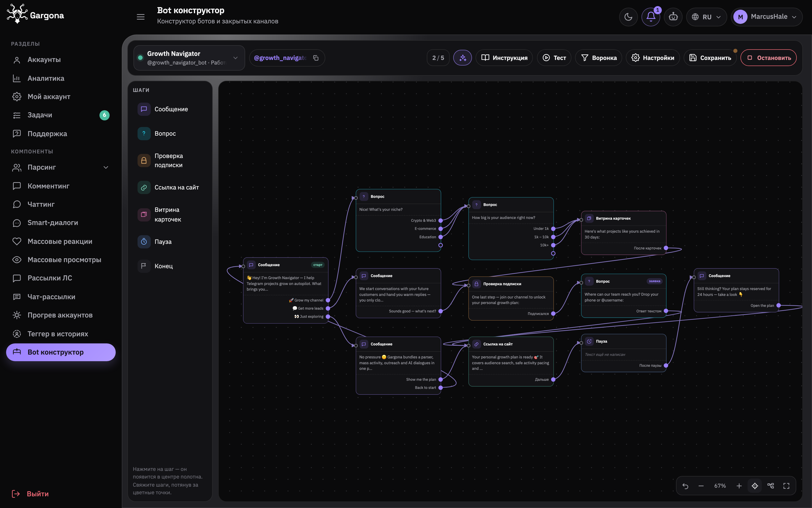Click the Gargona logo
The width and height of the screenshot is (812, 508).
pos(35,14)
